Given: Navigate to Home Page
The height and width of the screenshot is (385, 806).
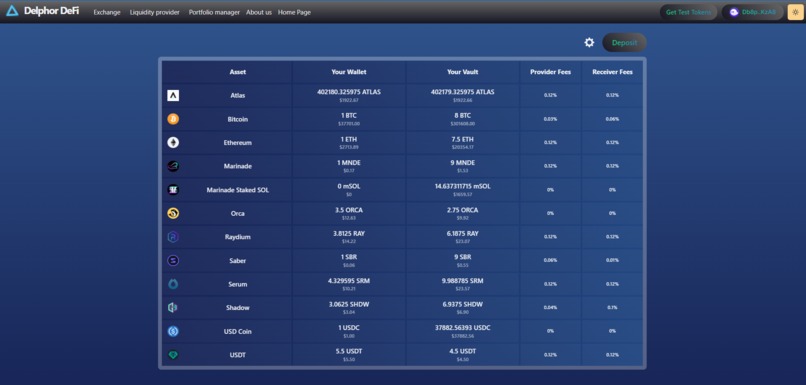Looking at the screenshot, I should pos(295,12).
